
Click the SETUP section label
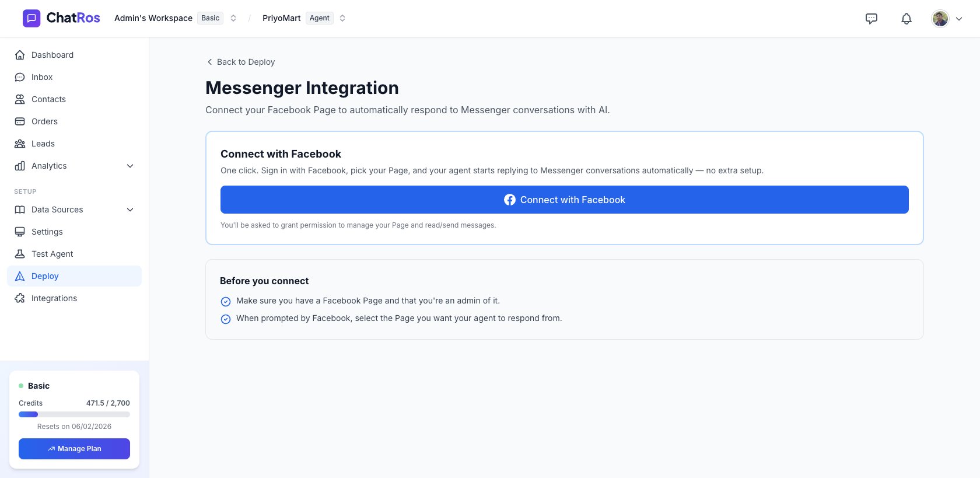coord(25,191)
